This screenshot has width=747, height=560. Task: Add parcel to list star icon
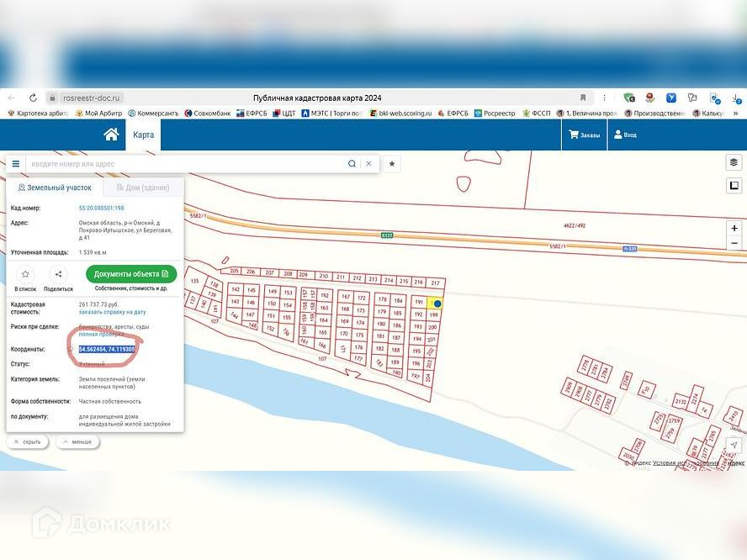pos(25,274)
